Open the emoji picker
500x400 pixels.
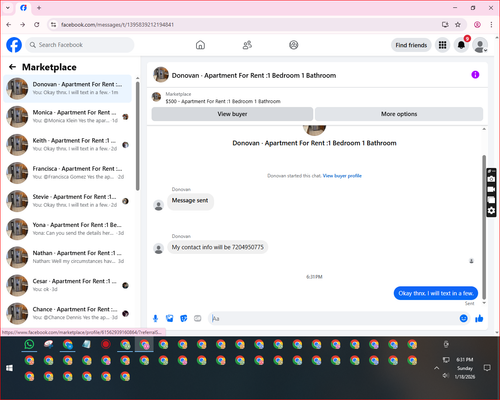pyautogui.click(x=463, y=318)
